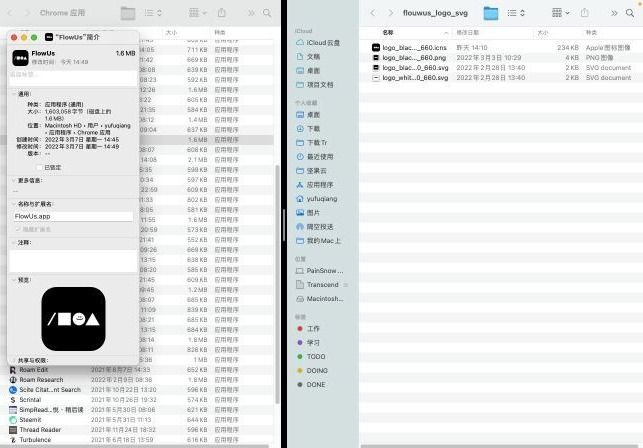Change view mode in Chrome 应用 toolbar

153,13
